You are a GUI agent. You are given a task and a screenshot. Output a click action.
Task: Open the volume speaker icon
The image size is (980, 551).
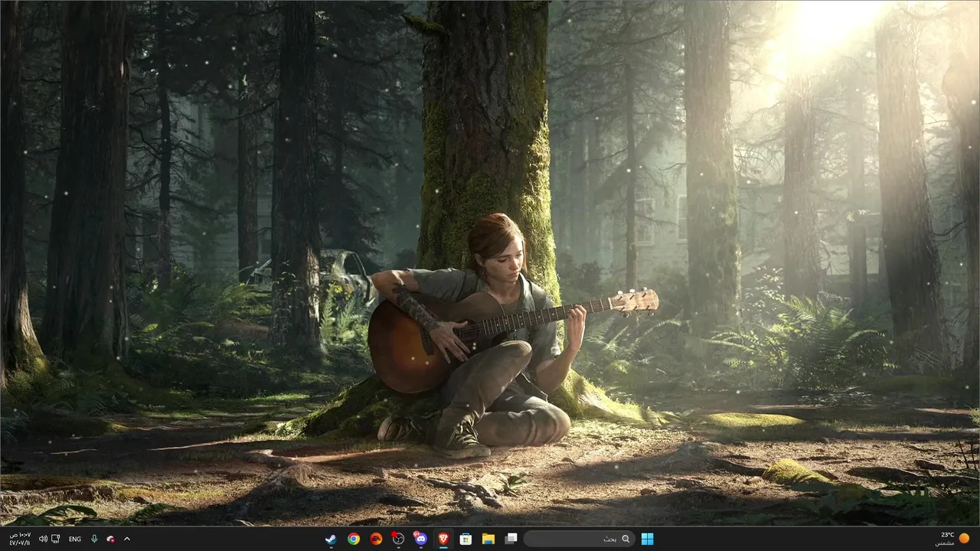[43, 539]
